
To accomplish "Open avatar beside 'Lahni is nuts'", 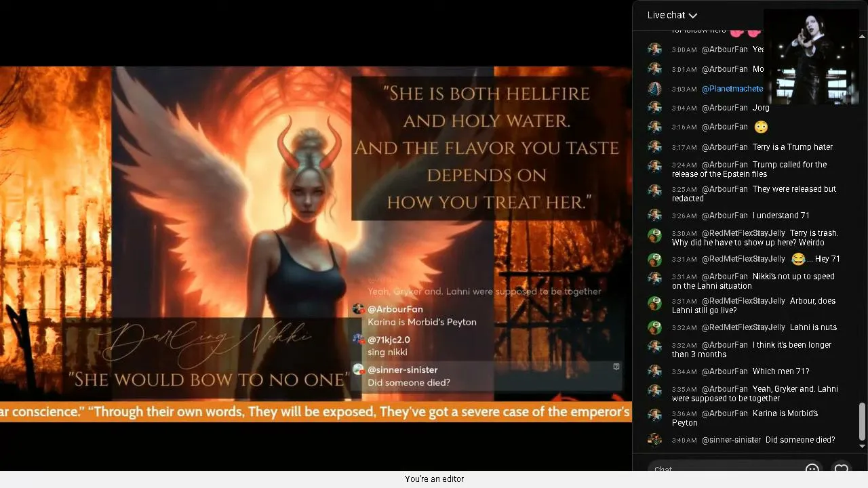I will click(654, 327).
